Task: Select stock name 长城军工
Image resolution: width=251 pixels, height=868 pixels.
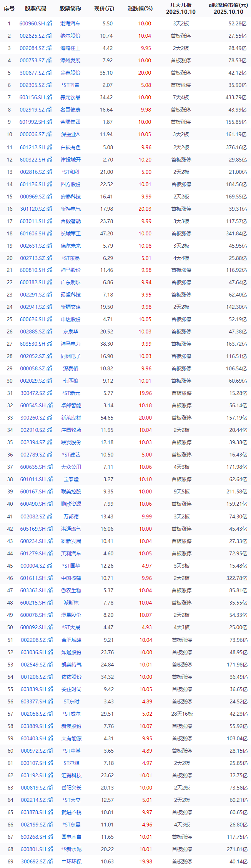Action: [x=71, y=233]
